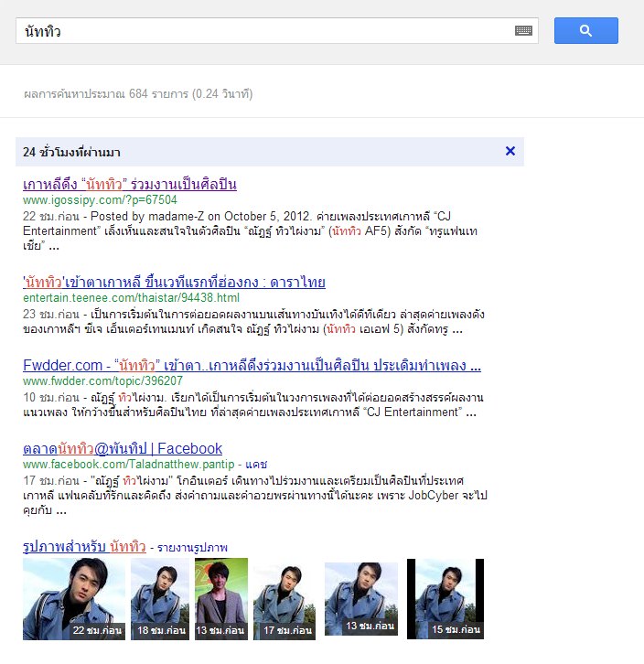Open the image thumbnail labeled 17 ชม.ก่อน

[x=284, y=599]
